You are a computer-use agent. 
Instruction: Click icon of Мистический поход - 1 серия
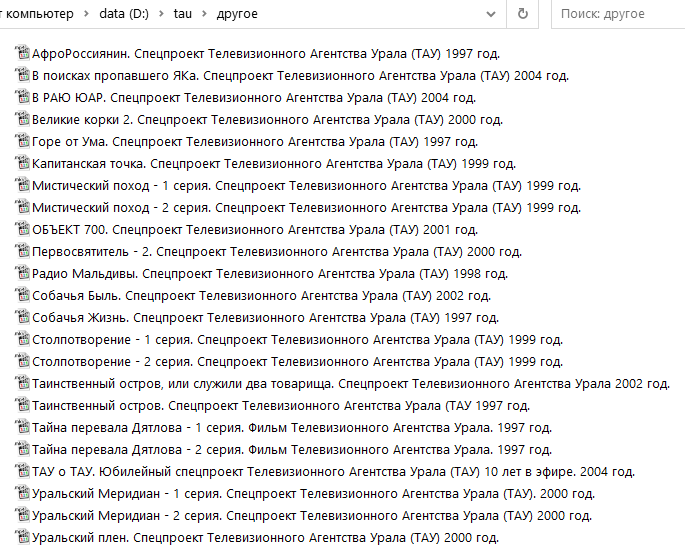tap(22, 184)
